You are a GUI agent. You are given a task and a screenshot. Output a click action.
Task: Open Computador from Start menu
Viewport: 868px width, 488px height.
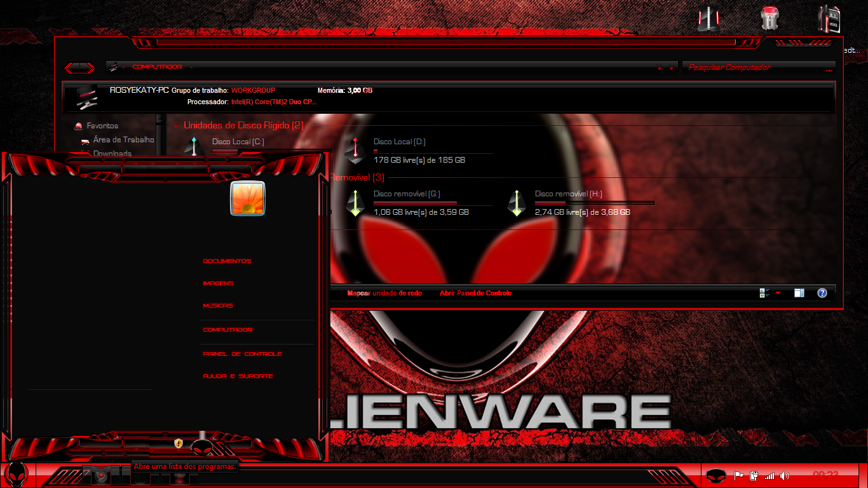227,330
